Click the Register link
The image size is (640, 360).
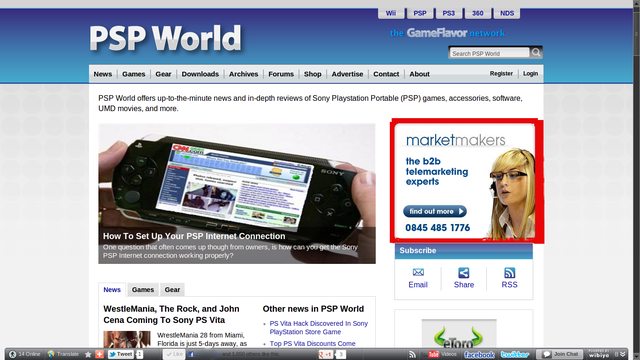click(x=501, y=73)
